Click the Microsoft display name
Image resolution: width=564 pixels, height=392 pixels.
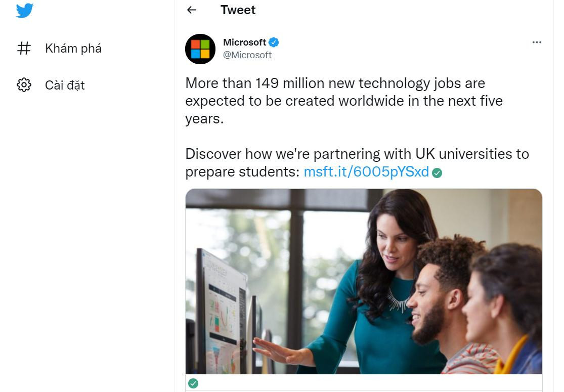click(245, 42)
